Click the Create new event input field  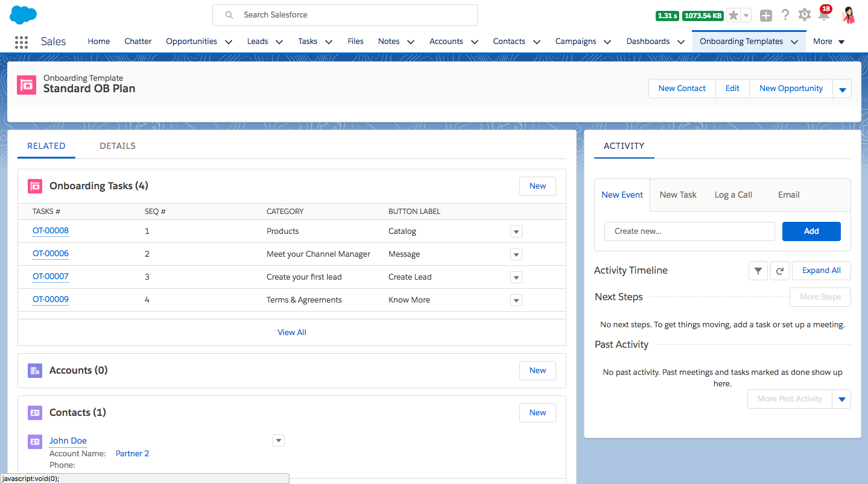pyautogui.click(x=689, y=231)
